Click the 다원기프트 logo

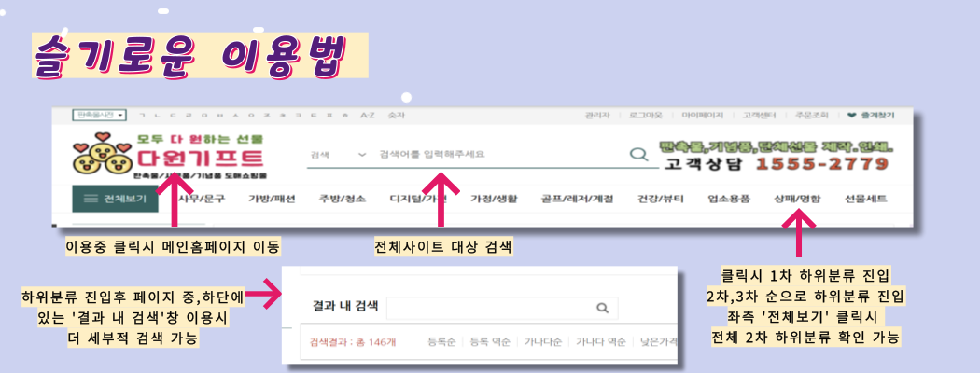pyautogui.click(x=170, y=155)
